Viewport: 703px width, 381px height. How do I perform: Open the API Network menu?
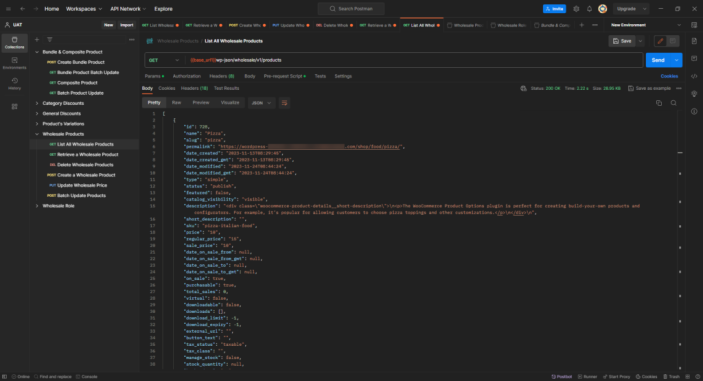128,9
